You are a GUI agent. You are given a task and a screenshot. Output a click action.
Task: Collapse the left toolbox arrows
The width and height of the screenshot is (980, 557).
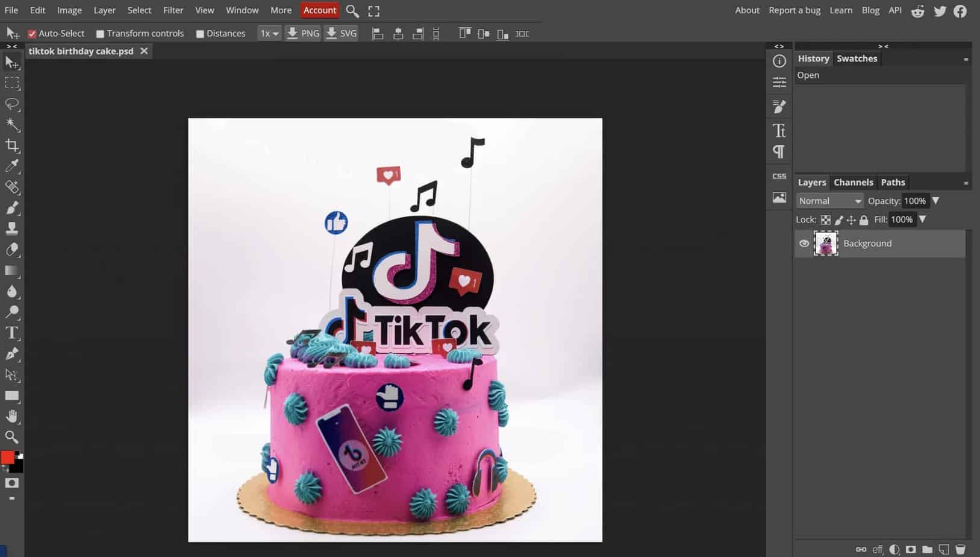point(11,46)
